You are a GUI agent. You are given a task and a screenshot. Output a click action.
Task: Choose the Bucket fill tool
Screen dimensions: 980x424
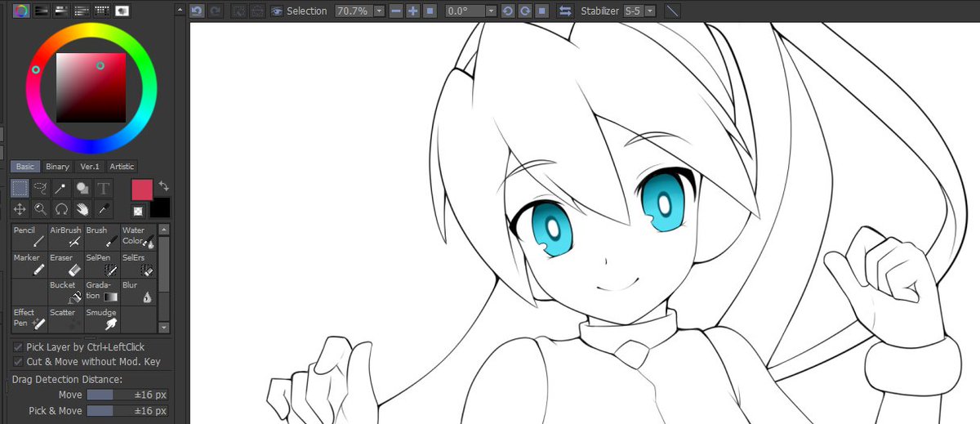pyautogui.click(x=65, y=292)
